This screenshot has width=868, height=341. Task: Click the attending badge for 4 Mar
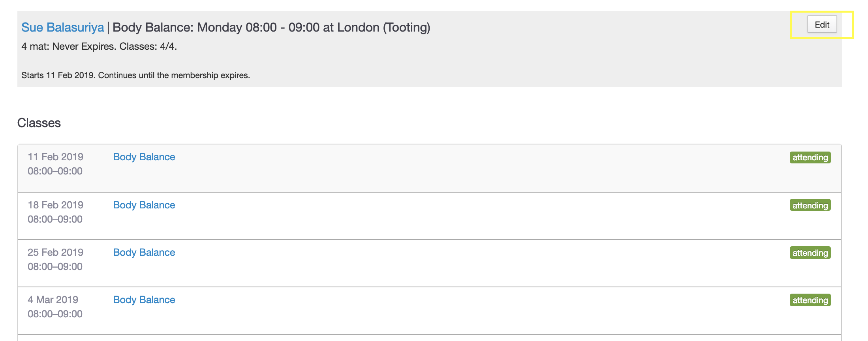(x=810, y=300)
